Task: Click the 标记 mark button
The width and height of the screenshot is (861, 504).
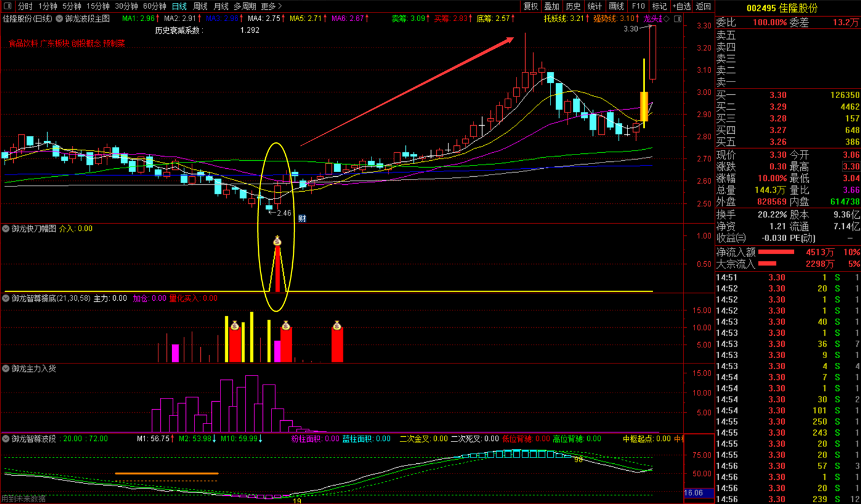Action: click(660, 6)
